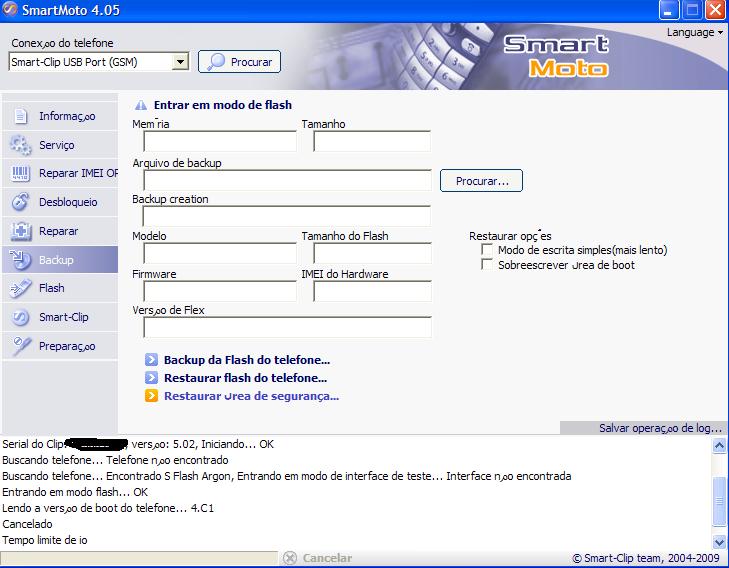Click the log scrollbar thumb
This screenshot has height=568, width=729.
pyautogui.click(x=719, y=500)
